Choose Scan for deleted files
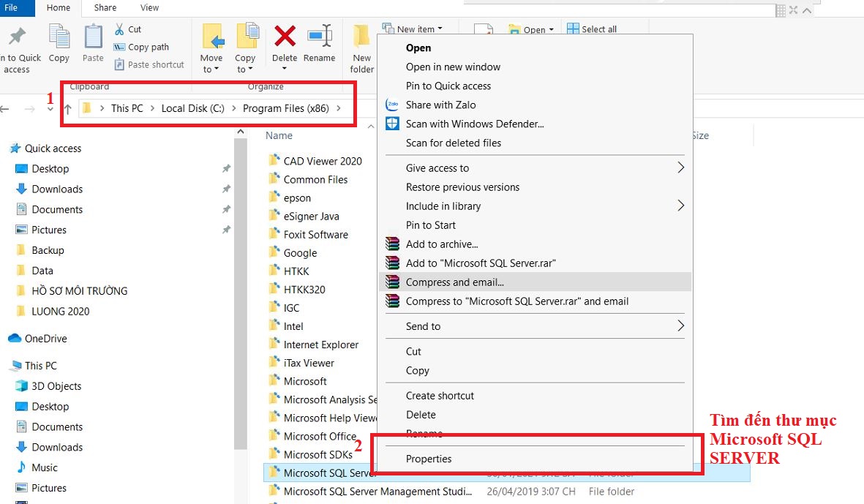 454,143
